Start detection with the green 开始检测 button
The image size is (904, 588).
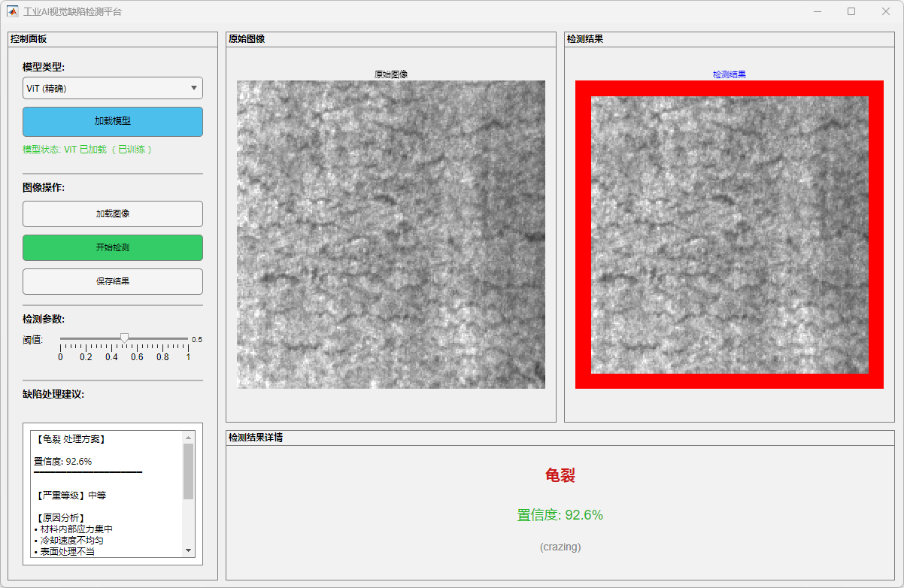[x=113, y=247]
